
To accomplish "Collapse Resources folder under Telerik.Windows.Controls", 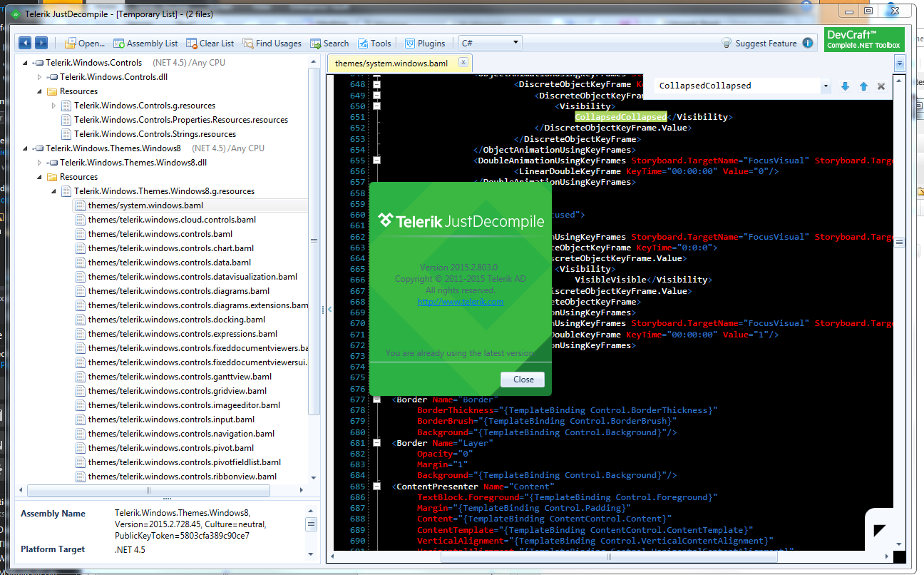I will (40, 91).
